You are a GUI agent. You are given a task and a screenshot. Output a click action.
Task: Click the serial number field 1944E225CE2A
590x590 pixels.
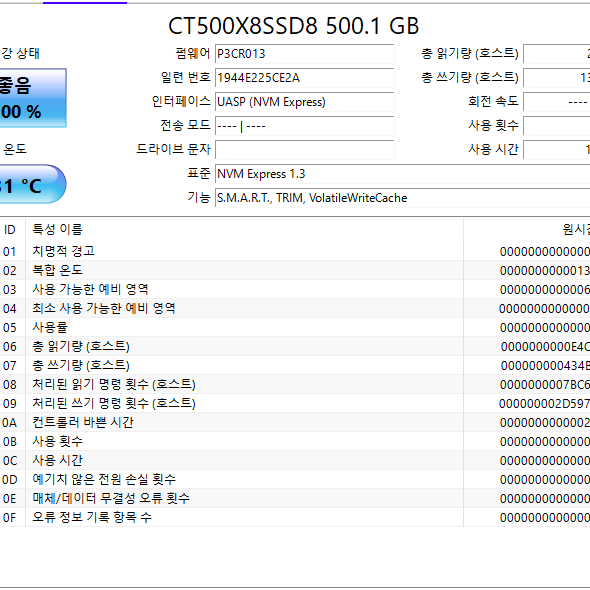coord(304,78)
